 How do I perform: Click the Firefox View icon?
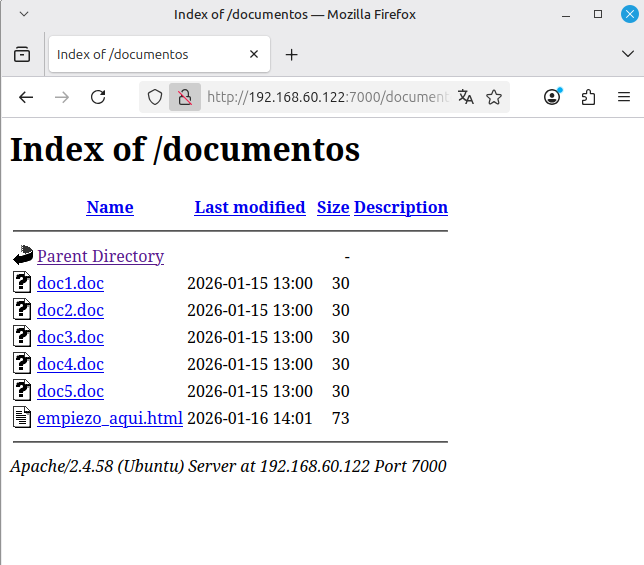(x=22, y=55)
